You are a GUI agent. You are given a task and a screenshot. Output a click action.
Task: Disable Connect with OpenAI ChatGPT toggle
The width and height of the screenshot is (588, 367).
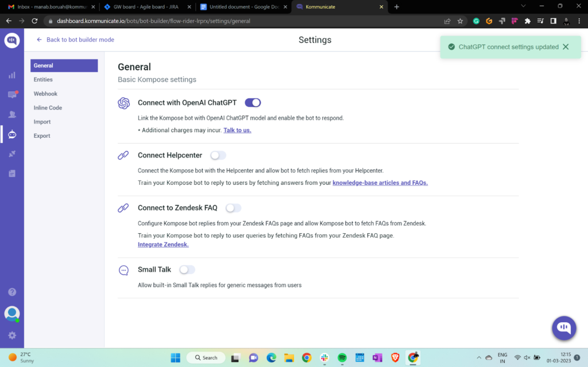point(253,102)
